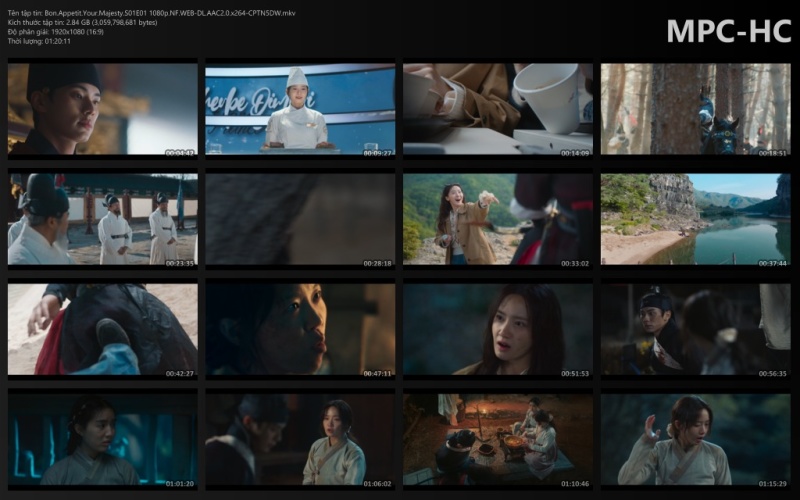
Task: Open the cup thumbnail stamped 00:14:09
Action: click(498, 109)
